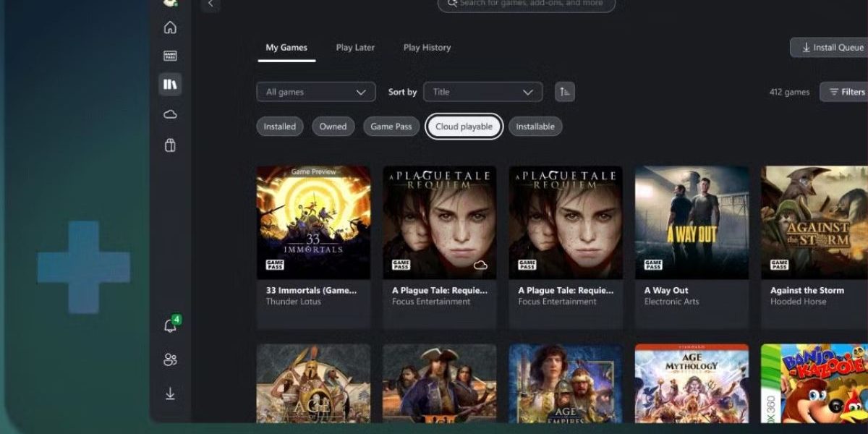
Task: Click the Against the Storm title text
Action: pos(807,290)
